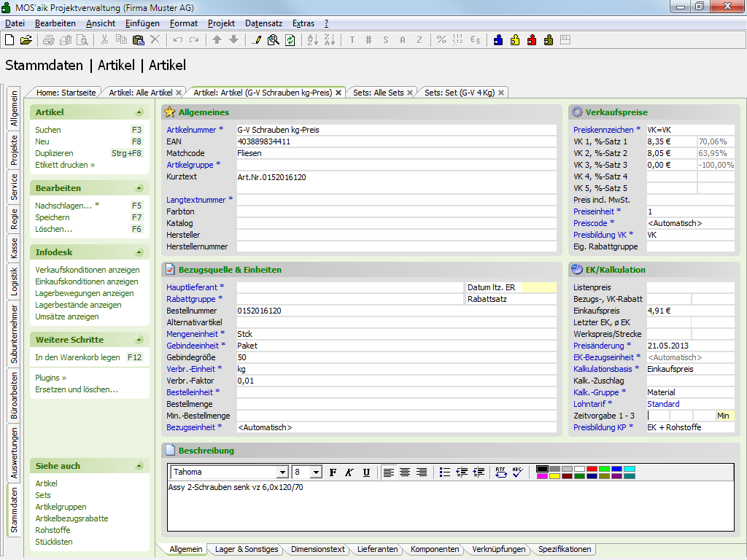This screenshot has width=747, height=560.
Task: Click the New document icon in toolbar
Action: (x=9, y=40)
